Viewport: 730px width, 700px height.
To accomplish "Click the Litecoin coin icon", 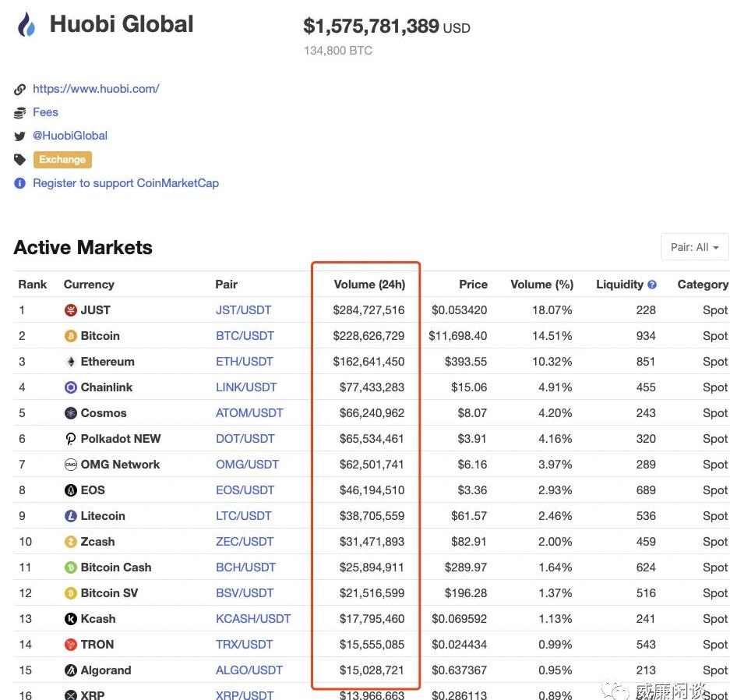I will [x=71, y=516].
